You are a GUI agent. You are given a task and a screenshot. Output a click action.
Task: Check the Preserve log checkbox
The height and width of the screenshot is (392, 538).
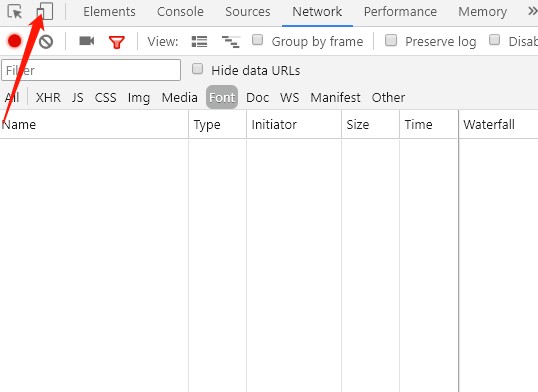[391, 40]
